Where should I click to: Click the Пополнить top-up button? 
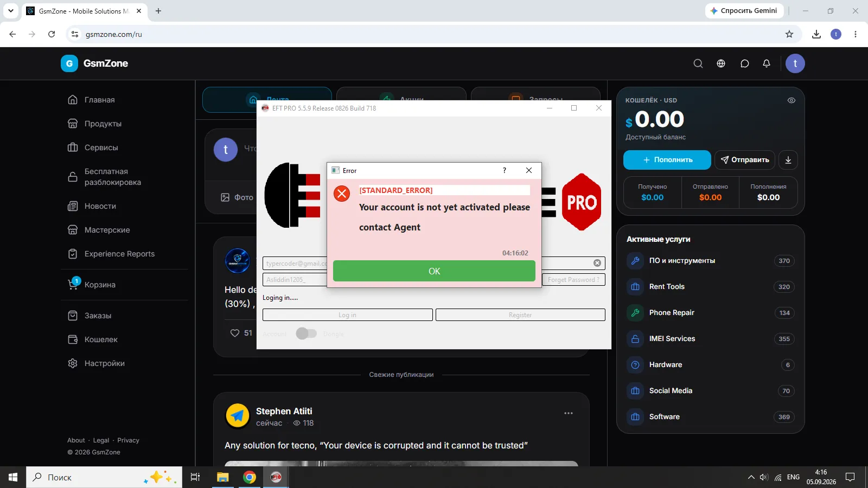(x=667, y=160)
